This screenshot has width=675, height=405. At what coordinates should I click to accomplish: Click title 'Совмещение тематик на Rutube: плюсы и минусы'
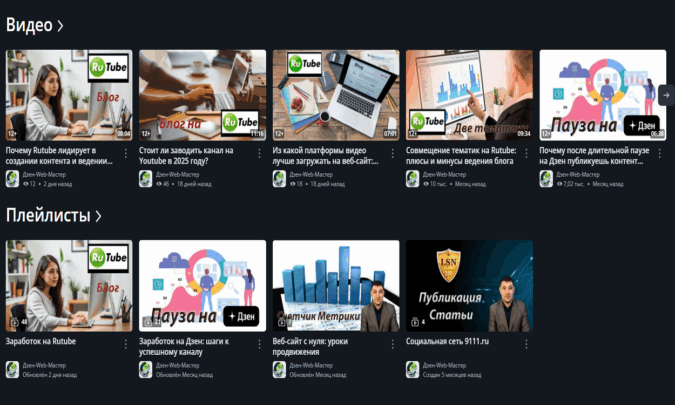(x=461, y=156)
